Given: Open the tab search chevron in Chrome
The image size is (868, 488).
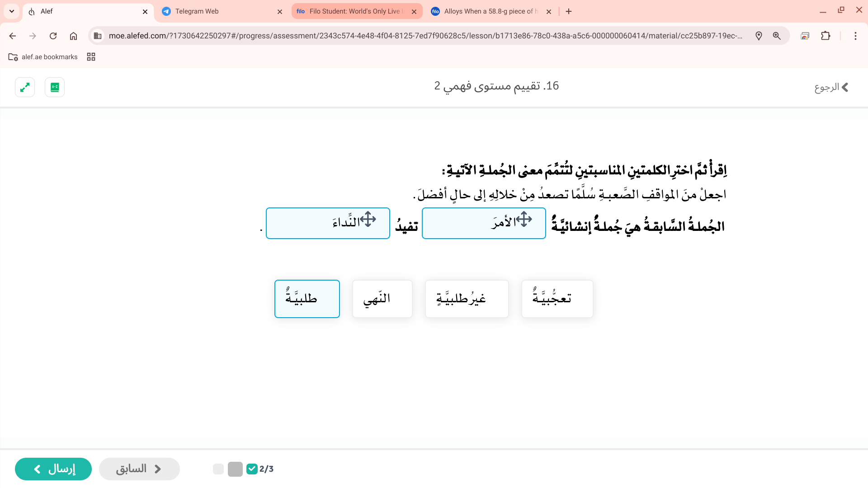Looking at the screenshot, I should pos(11,11).
